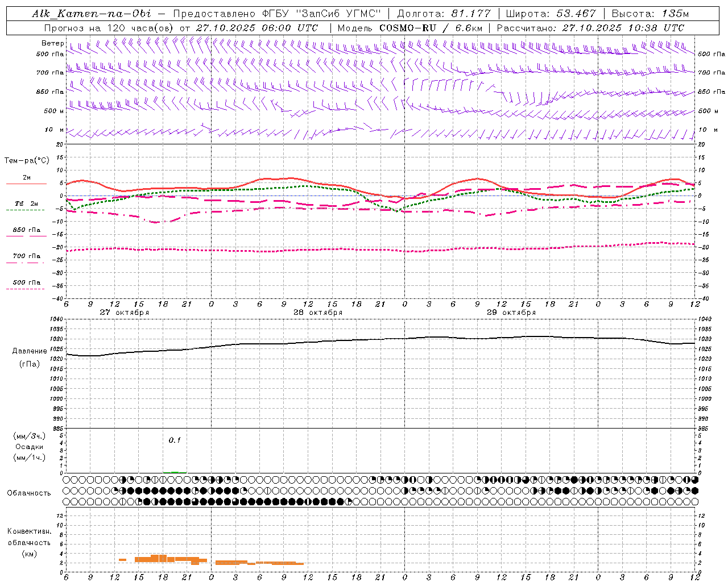Viewport: 728px width, 582px height.
Task: Click the (км) units label
Action: point(30,554)
